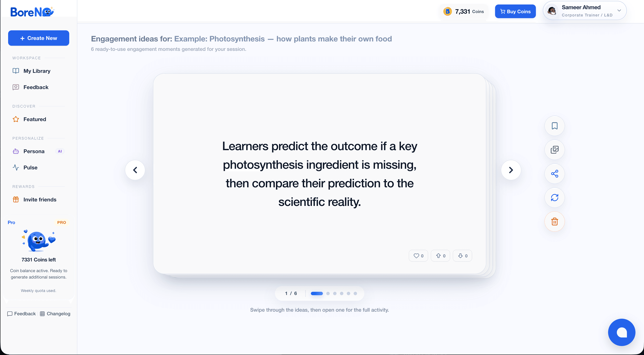Click the AI badge next to Persona

(x=60, y=151)
